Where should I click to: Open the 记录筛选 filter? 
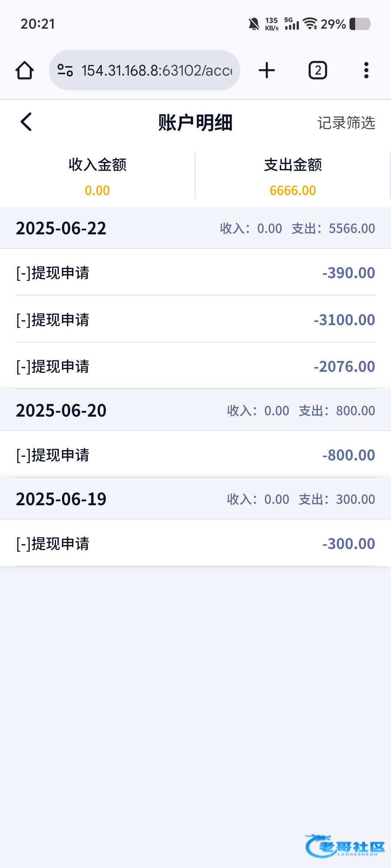(346, 123)
